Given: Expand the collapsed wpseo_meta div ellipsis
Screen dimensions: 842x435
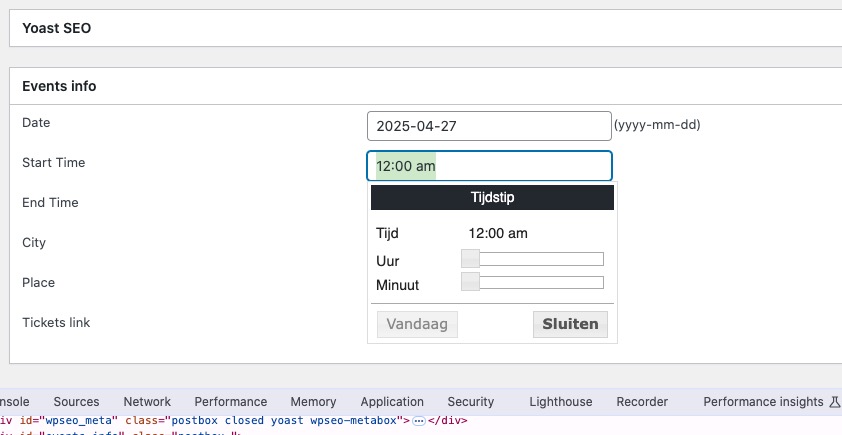Looking at the screenshot, I should coord(419,421).
